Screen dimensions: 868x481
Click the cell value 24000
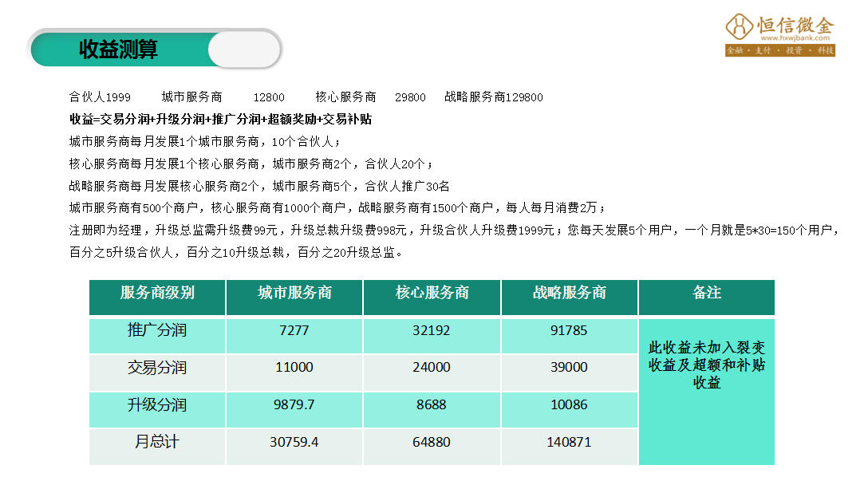point(432,368)
